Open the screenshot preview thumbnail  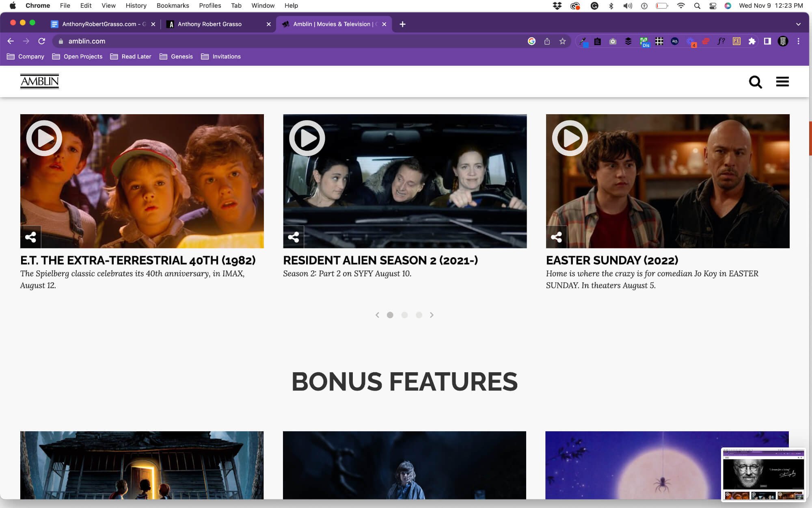pos(764,475)
